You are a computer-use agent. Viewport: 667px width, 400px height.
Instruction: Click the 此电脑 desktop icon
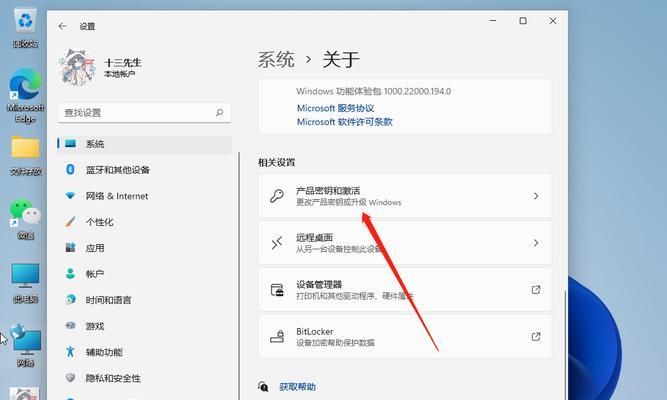tap(25, 283)
